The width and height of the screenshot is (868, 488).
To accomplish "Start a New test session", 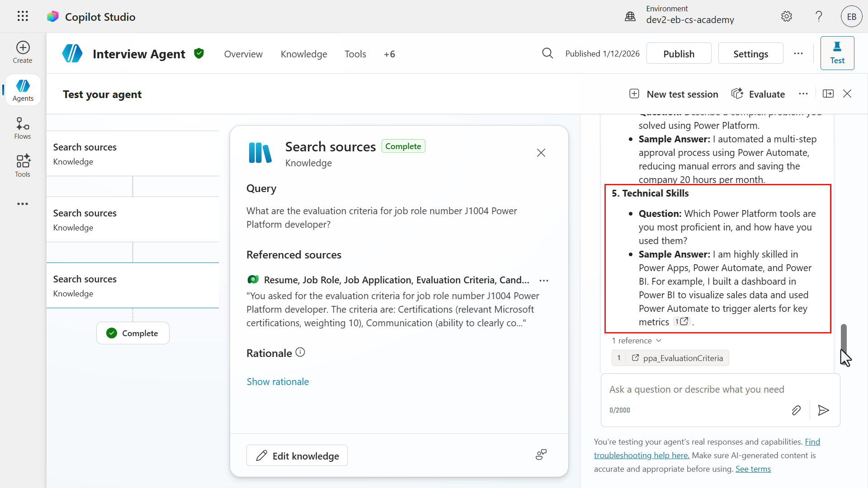I will pyautogui.click(x=674, y=94).
